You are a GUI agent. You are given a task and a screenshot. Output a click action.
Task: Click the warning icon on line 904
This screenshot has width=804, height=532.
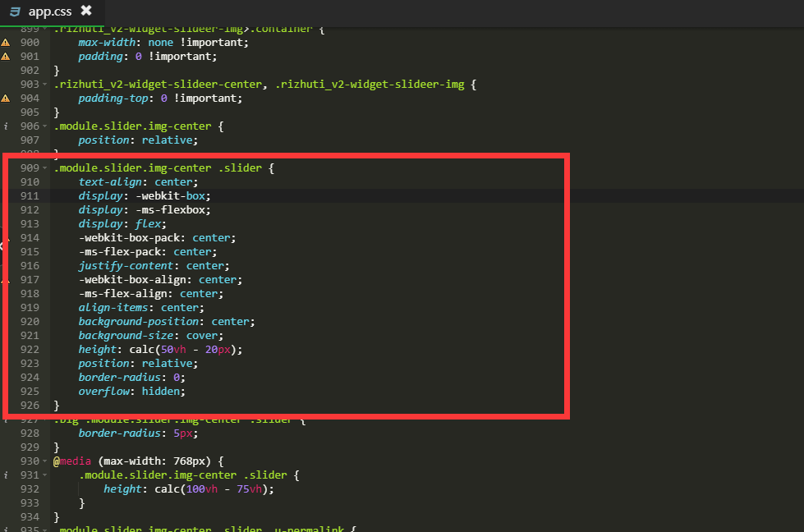[x=6, y=98]
